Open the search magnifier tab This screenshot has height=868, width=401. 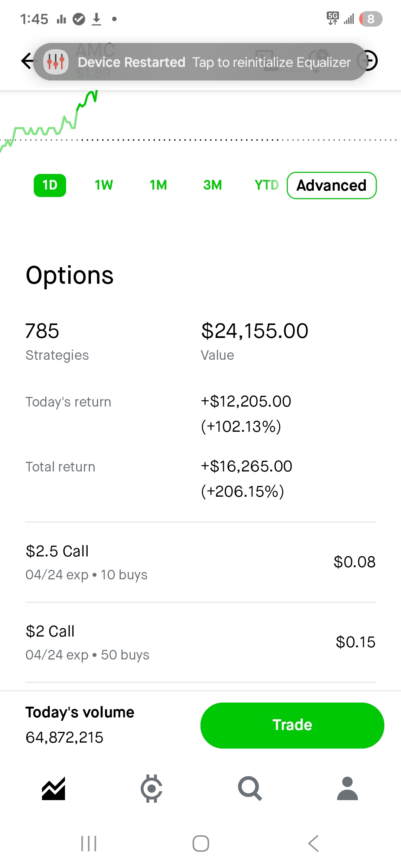coord(250,788)
